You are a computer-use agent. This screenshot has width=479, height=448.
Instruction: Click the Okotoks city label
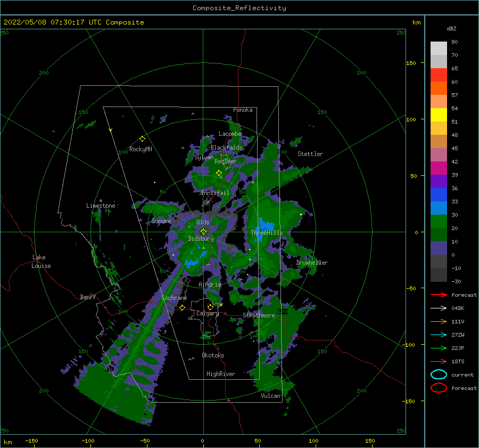pos(213,355)
